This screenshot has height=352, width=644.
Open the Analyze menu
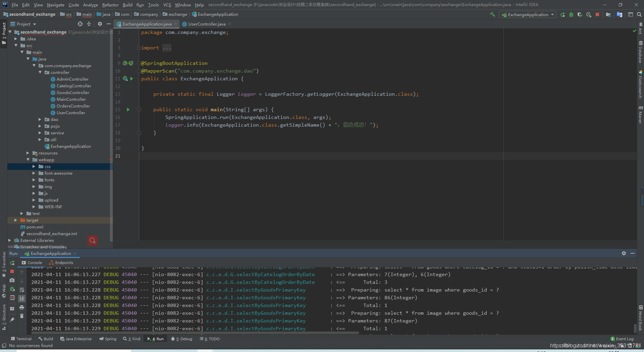[91, 5]
